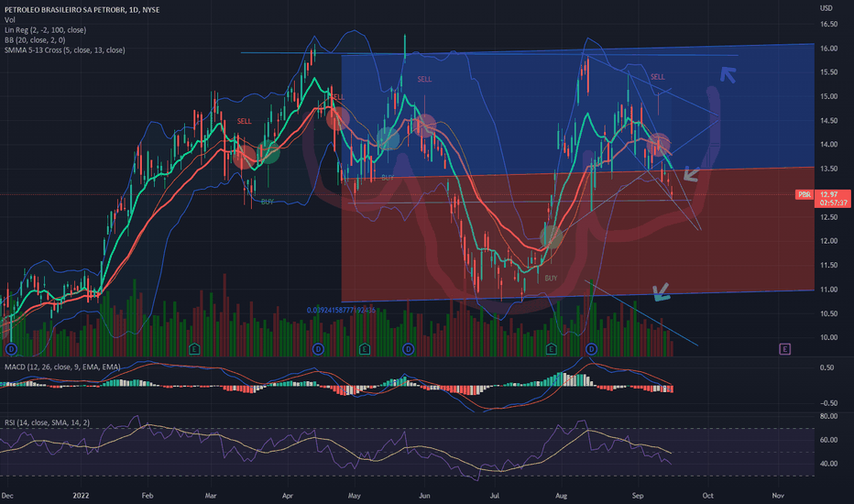
Task: Click the dividend marker in mid-August
Action: (x=592, y=349)
